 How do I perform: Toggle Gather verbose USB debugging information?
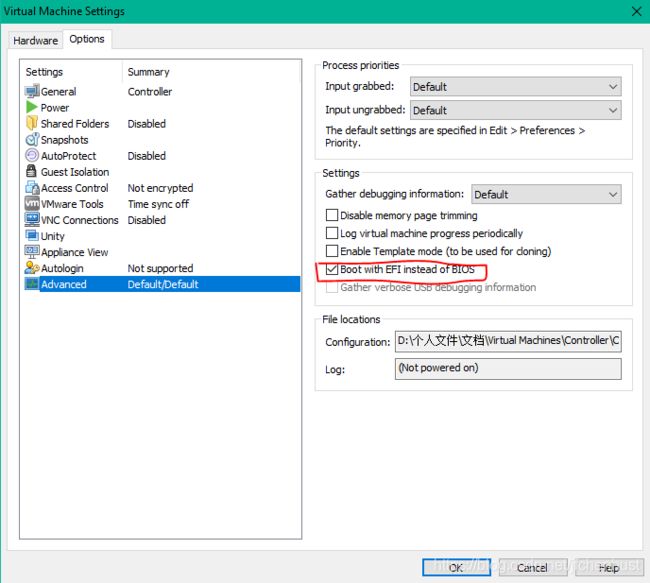(332, 287)
